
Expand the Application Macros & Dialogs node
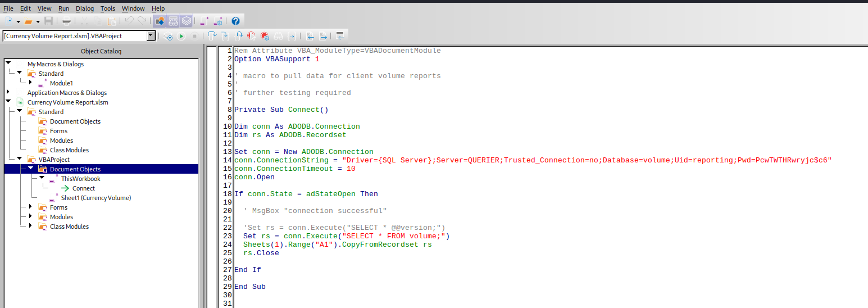8,92
